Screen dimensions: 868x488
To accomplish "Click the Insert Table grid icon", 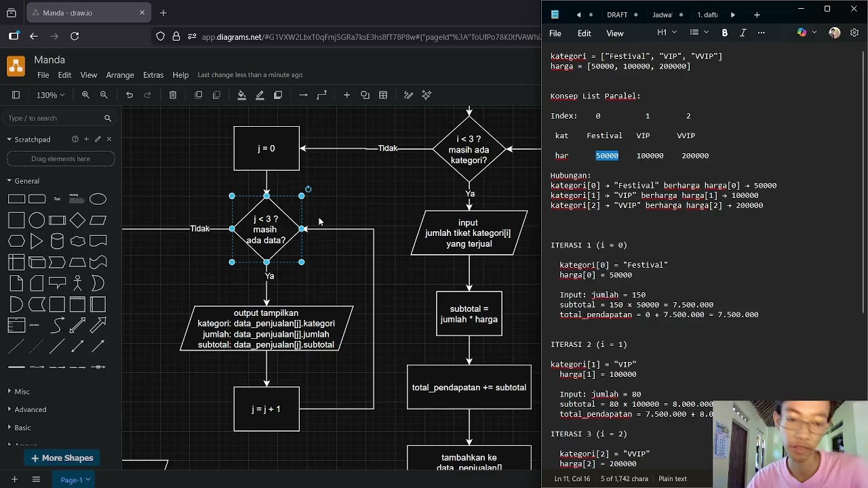I will (383, 95).
